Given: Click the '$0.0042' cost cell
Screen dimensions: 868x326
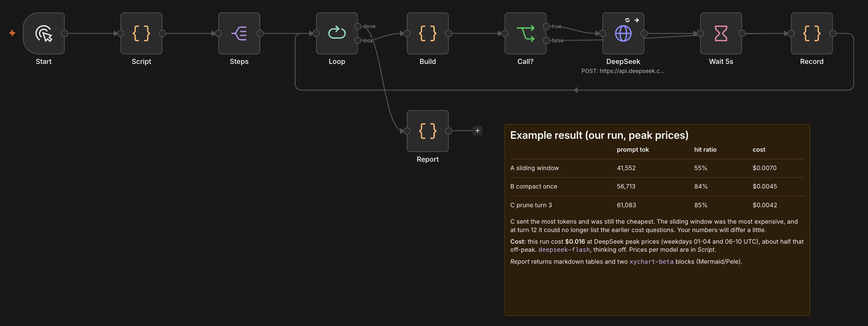Looking at the screenshot, I should [x=765, y=205].
